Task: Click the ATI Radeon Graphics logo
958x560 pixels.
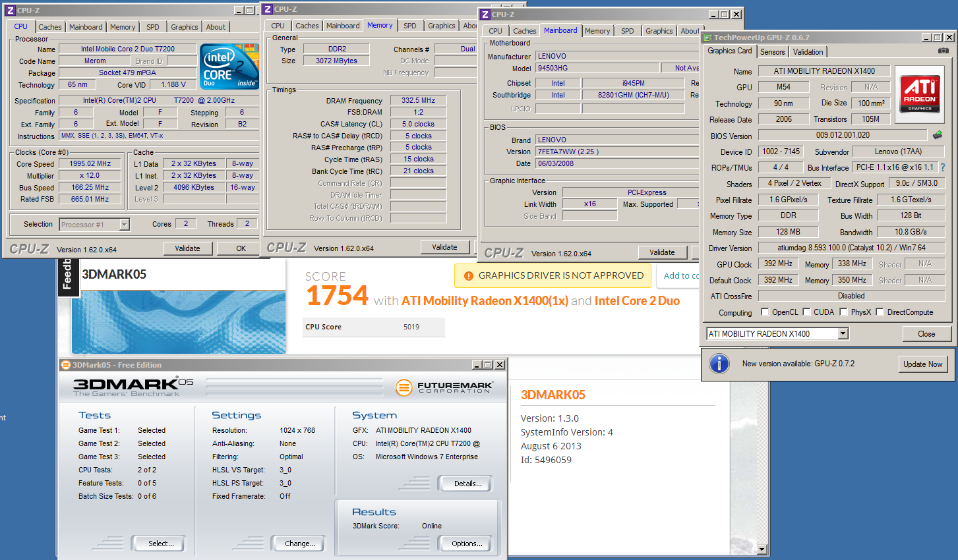Action: [920, 94]
